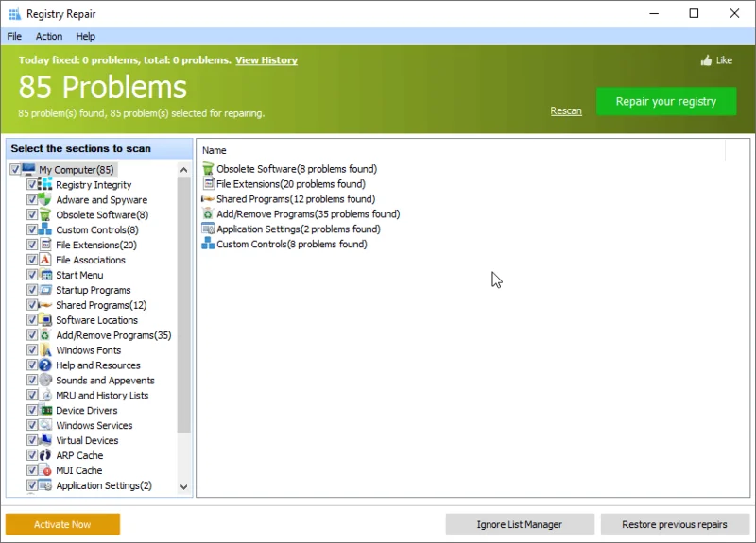756x543 pixels.
Task: Click the Obsolete Software bin icon in the tree
Action: pos(45,214)
